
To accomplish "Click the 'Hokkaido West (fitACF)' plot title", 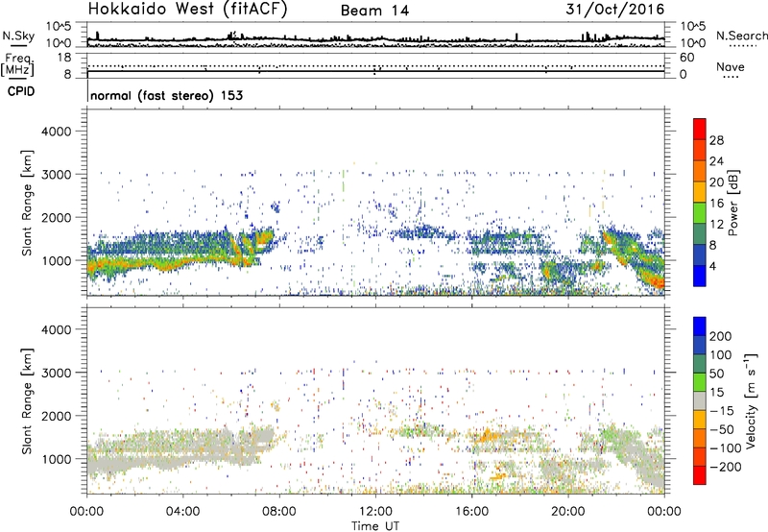I will point(187,9).
